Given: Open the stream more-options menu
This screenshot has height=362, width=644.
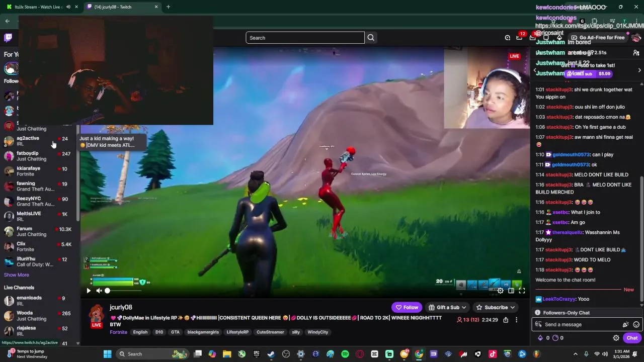Looking at the screenshot, I should tap(516, 320).
